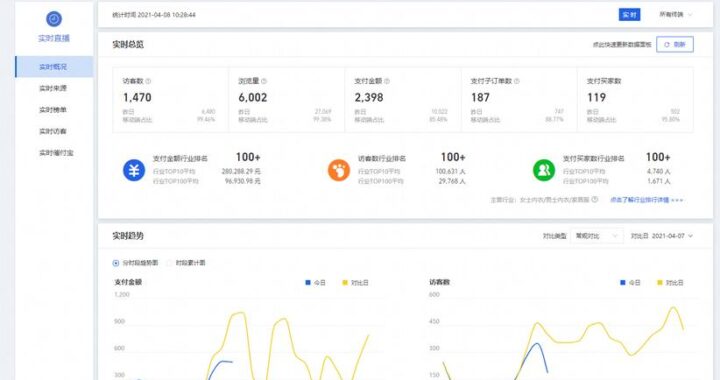This screenshot has height=380, width=720.
Task: Open the 对比日 2021-04-07 date dropdown
Action: (x=662, y=236)
